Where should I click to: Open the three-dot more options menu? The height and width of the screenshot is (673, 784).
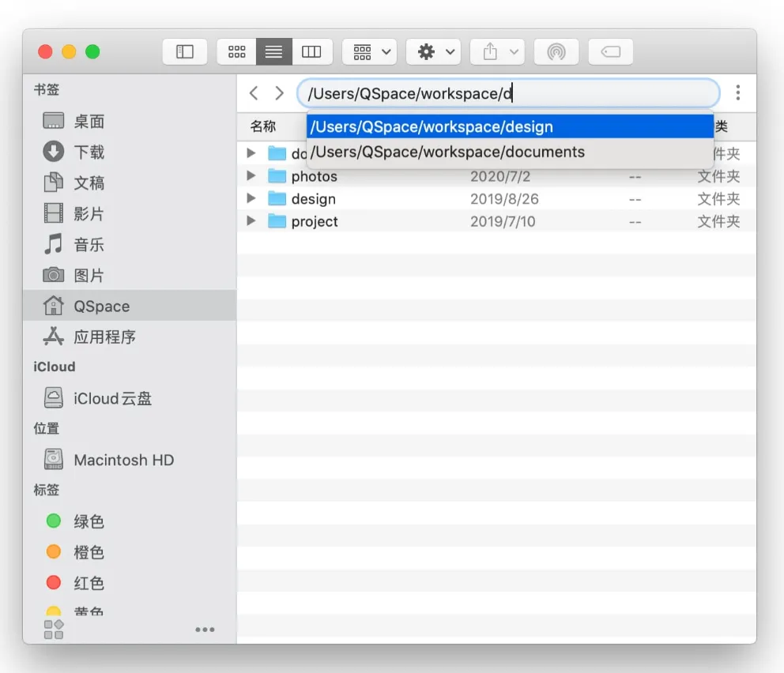click(738, 93)
